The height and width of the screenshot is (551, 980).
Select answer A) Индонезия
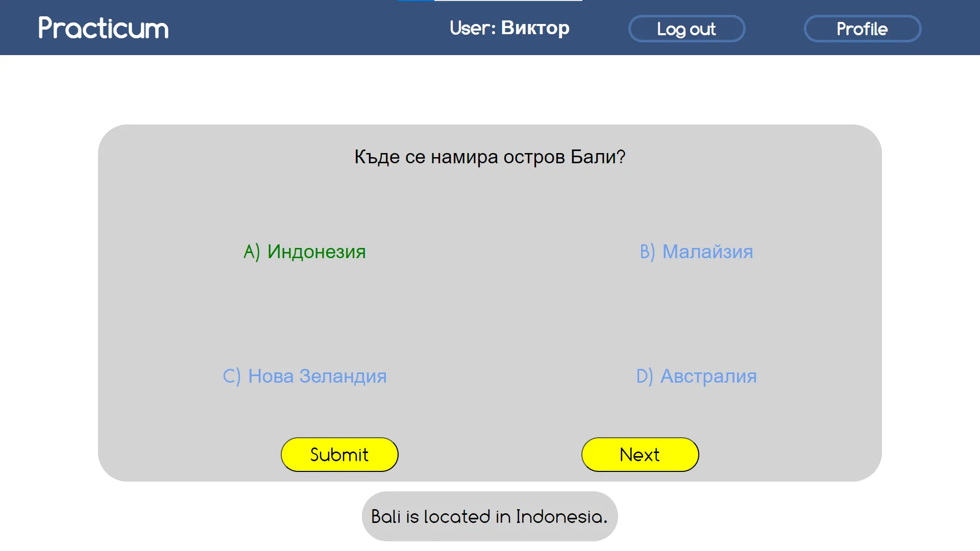[305, 252]
